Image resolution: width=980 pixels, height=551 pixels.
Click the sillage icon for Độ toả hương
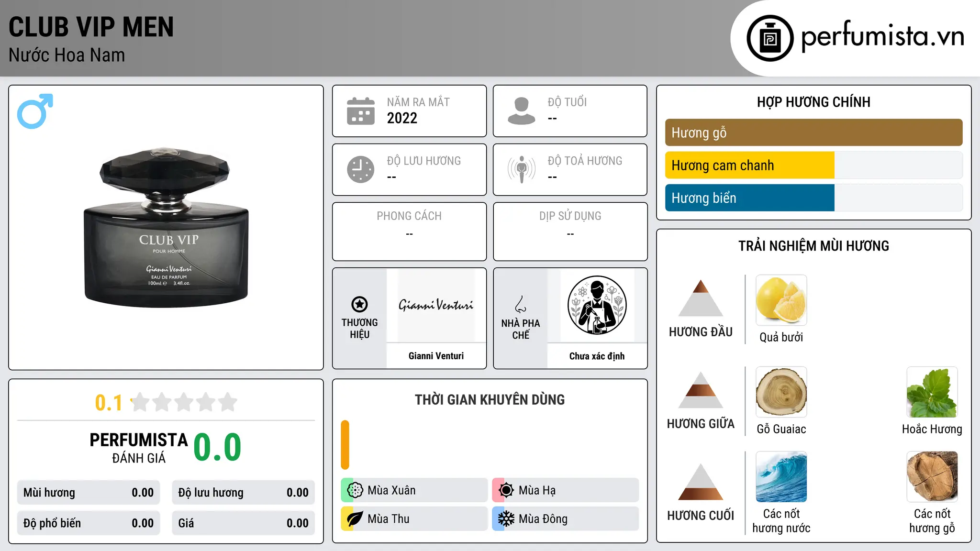(x=522, y=169)
